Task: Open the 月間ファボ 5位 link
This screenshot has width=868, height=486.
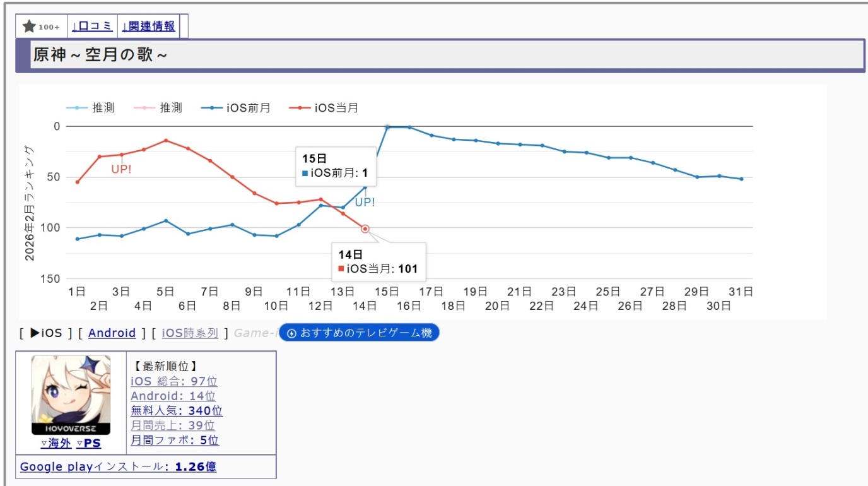Action: pyautogui.click(x=175, y=441)
